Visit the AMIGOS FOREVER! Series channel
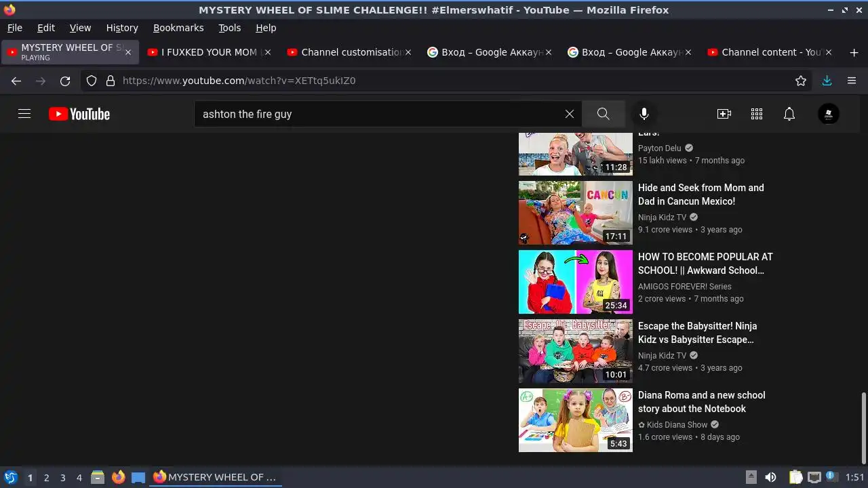 point(685,286)
